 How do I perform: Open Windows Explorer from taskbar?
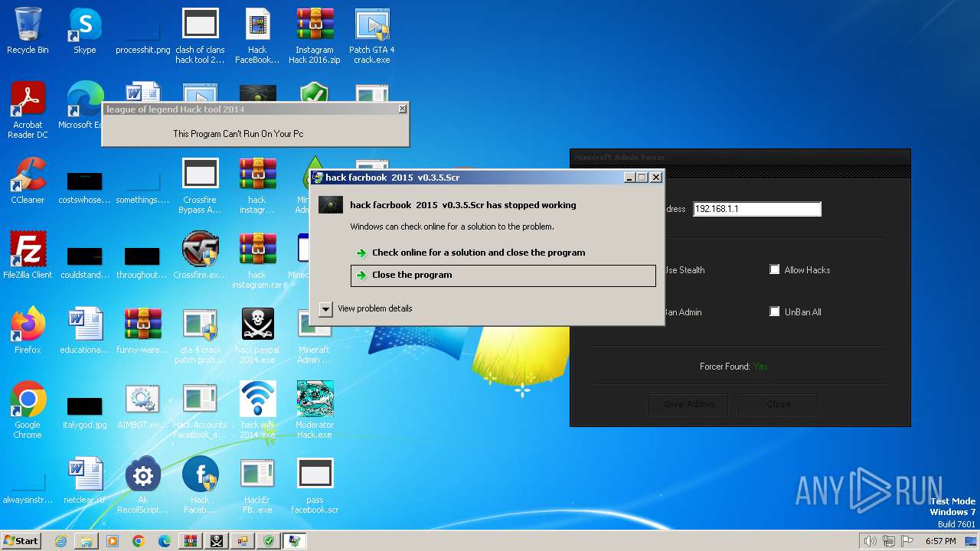(x=87, y=541)
